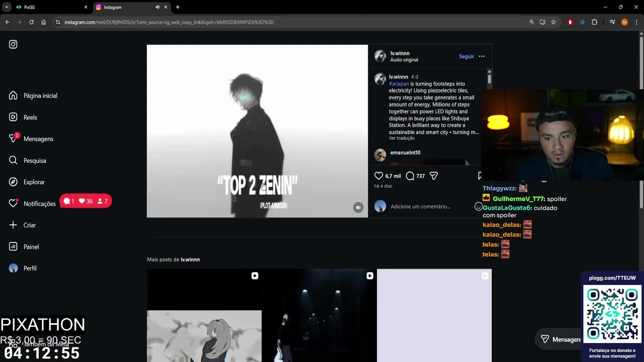This screenshot has height=362, width=644.
Task: Click the comment bubble icon
Action: [x=410, y=176]
